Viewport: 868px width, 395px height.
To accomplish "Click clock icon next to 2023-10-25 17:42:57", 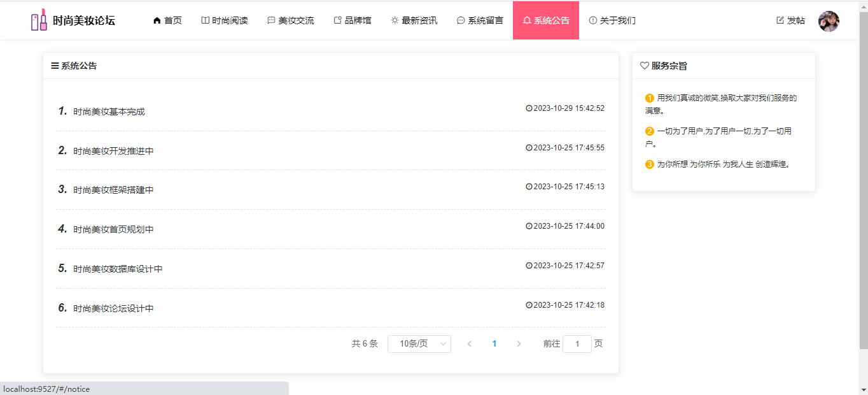I will coord(529,266).
